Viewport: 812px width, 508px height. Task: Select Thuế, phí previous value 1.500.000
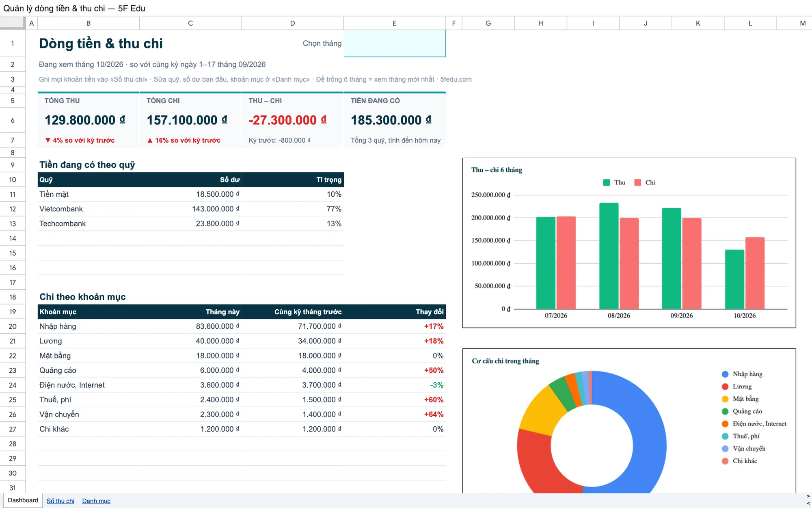[322, 399]
